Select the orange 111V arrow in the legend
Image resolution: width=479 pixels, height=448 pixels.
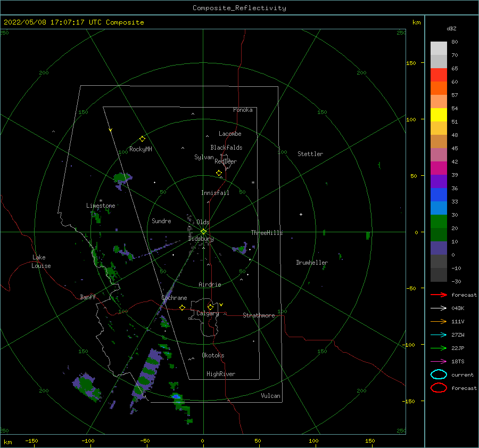click(x=439, y=321)
